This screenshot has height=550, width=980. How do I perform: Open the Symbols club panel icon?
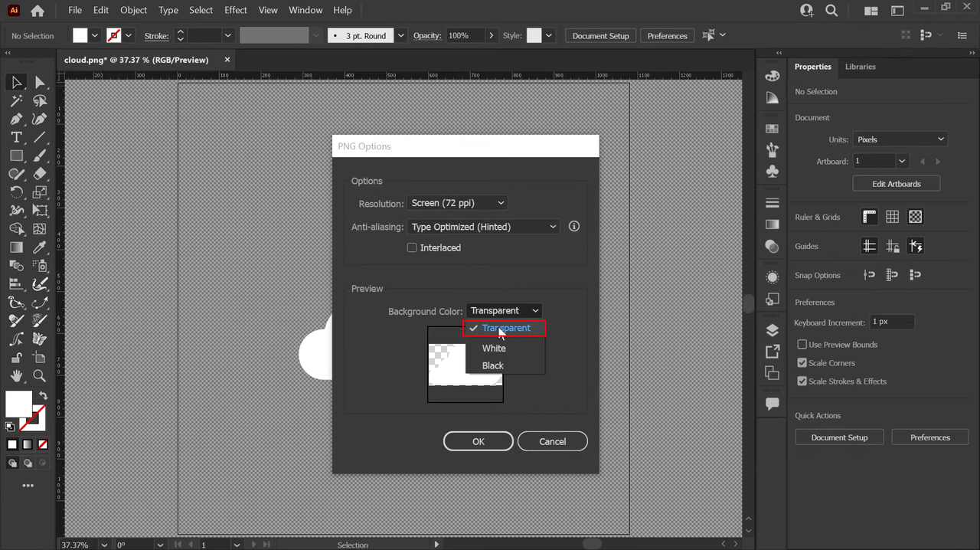[x=773, y=172]
